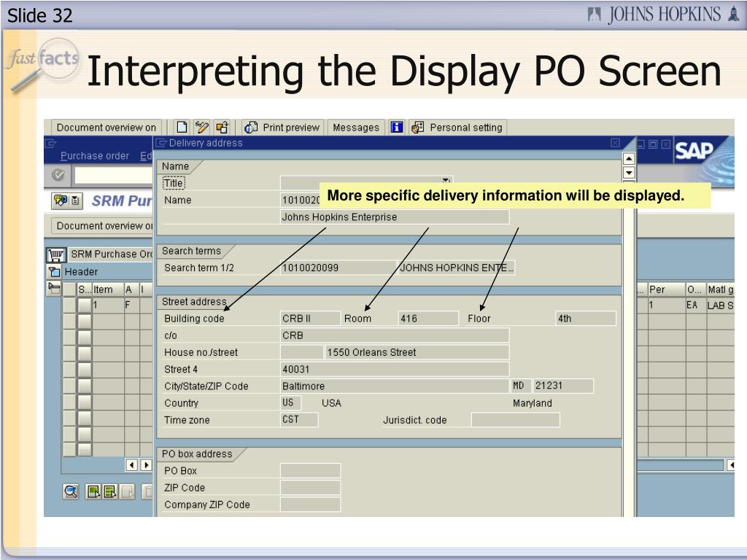Screen dimensions: 747x560
Task: Click the Name section tab
Action: (175, 166)
